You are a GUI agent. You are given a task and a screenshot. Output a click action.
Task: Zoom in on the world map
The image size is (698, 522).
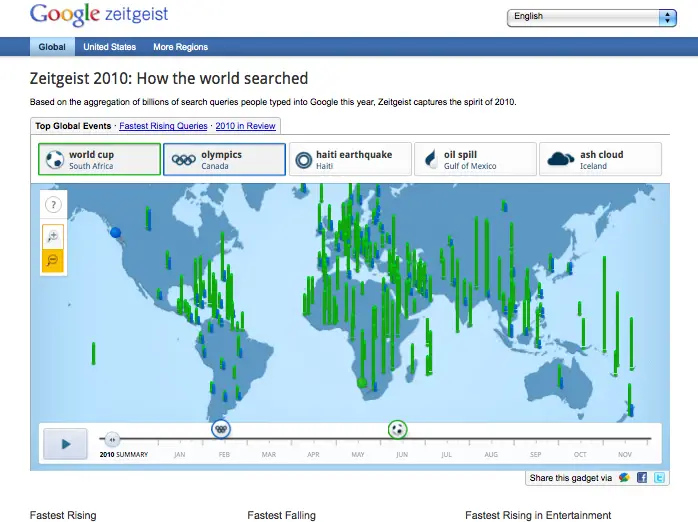(53, 236)
